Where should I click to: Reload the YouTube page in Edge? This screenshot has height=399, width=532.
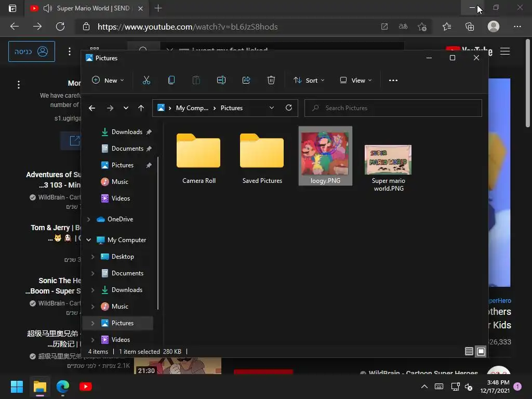pos(60,26)
